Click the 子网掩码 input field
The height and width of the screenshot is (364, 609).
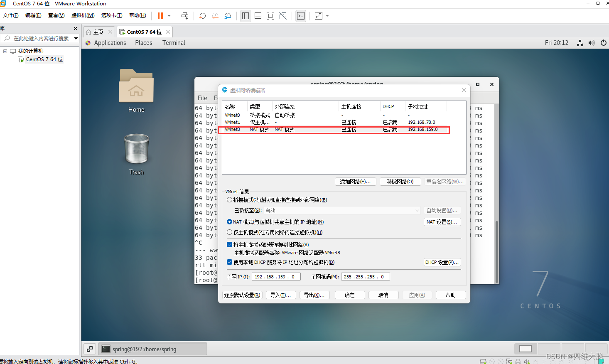[365, 277]
